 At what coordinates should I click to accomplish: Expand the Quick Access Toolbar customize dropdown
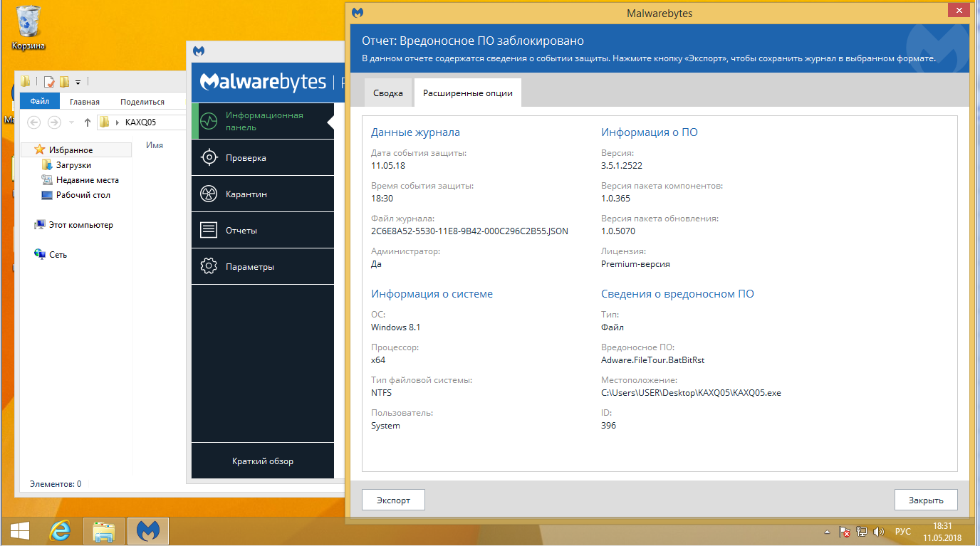pos(78,82)
